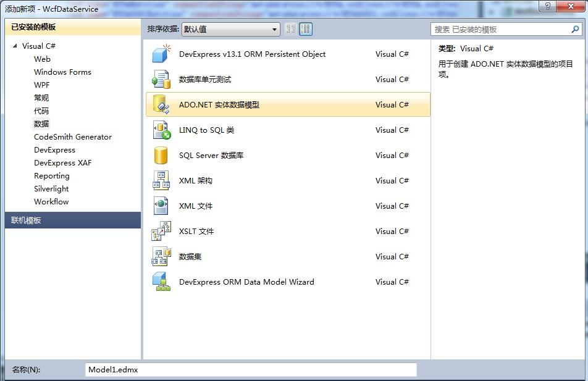588x381 pixels.
Task: Collapse the Visual C# tree node
Action: click(x=15, y=46)
